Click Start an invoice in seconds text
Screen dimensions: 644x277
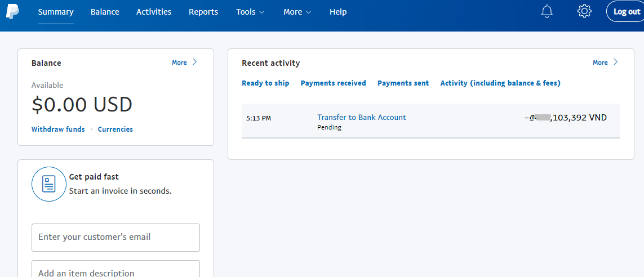pos(121,191)
